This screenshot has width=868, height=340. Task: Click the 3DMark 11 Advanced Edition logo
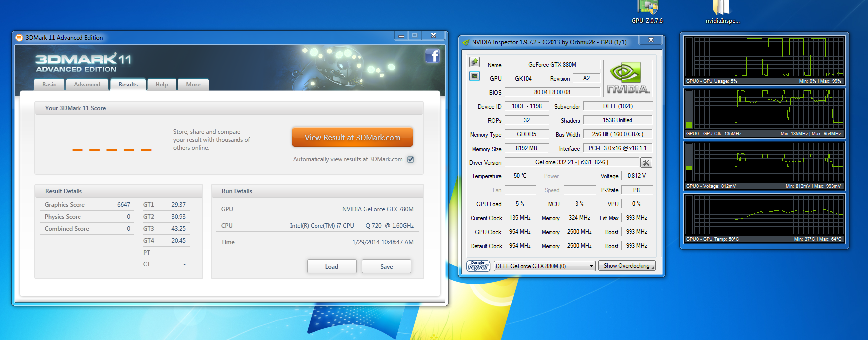coord(83,63)
